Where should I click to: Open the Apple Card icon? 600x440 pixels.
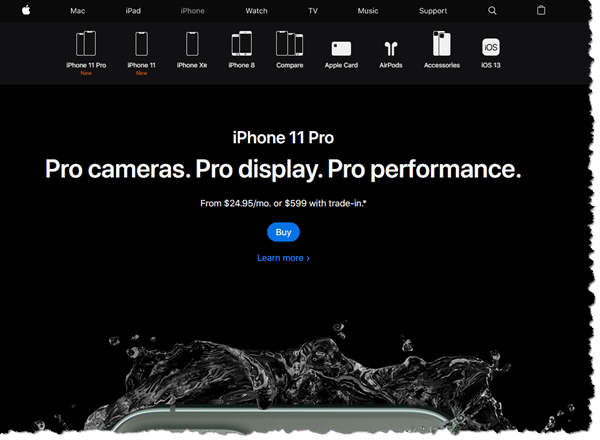point(341,47)
